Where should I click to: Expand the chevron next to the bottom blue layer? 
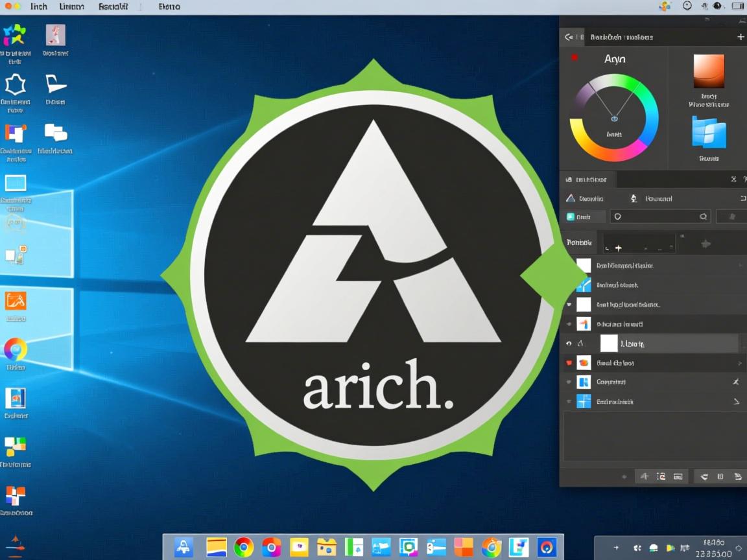735,402
